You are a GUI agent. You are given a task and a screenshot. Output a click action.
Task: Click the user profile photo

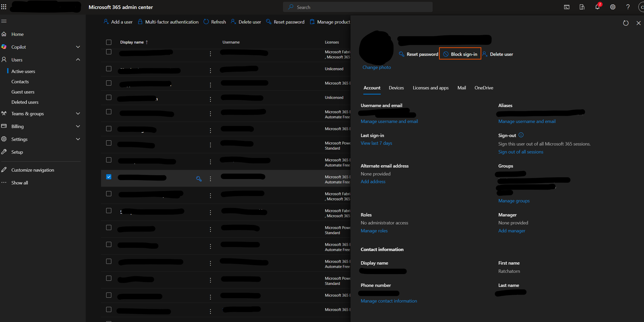[376, 47]
